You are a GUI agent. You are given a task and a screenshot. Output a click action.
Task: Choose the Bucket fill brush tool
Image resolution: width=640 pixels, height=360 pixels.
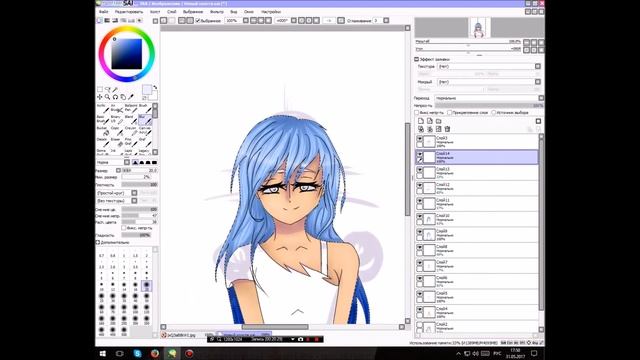pos(102,131)
